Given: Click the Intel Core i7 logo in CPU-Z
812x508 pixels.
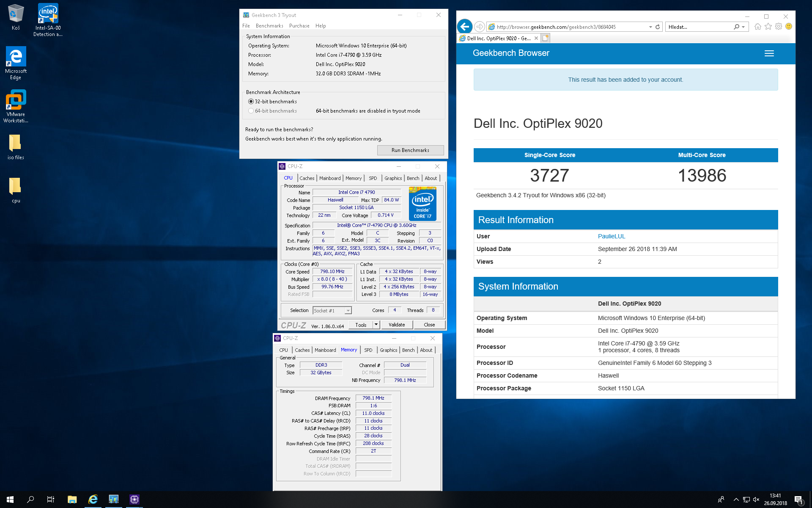Looking at the screenshot, I should click(422, 204).
